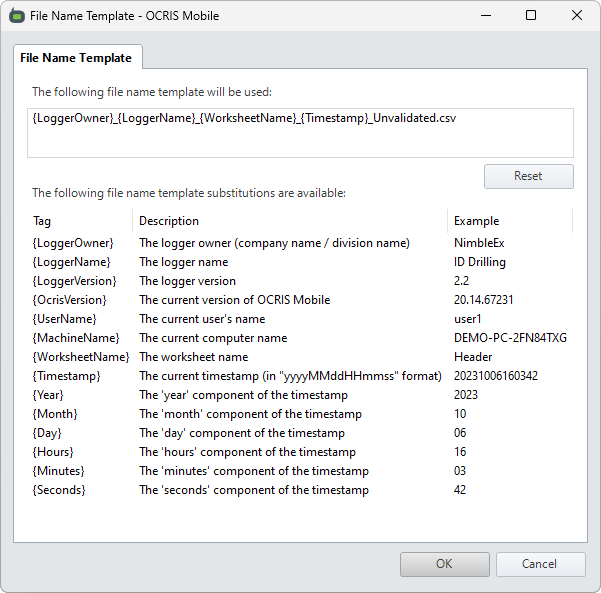Click the example value NimbleEx
Viewport: 601px width, 593px height.
pyautogui.click(x=479, y=243)
